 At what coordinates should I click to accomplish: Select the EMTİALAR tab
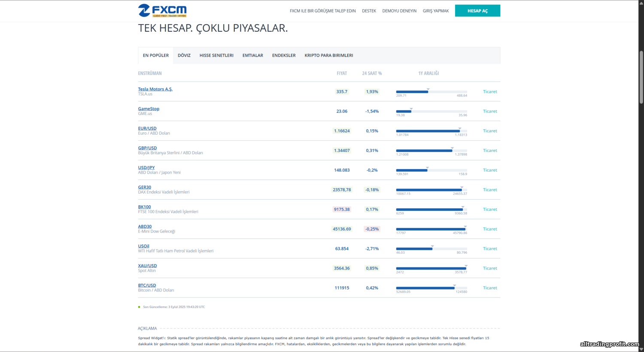point(252,55)
